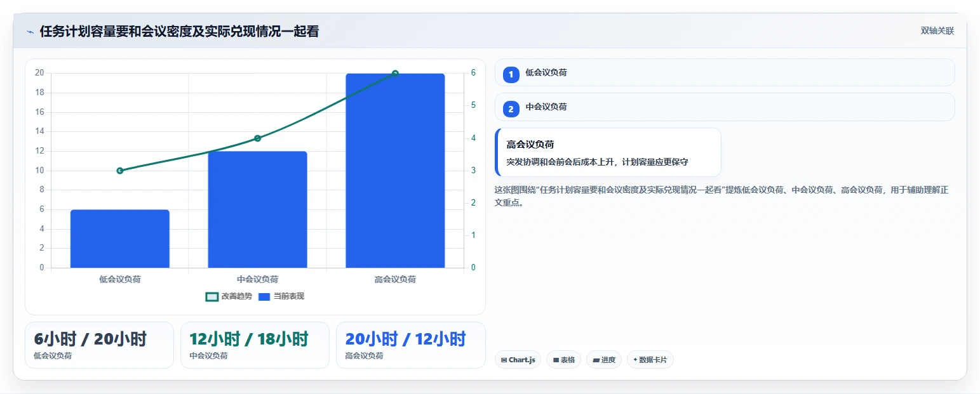Click the trend line point at 高会议负荷

click(x=395, y=74)
